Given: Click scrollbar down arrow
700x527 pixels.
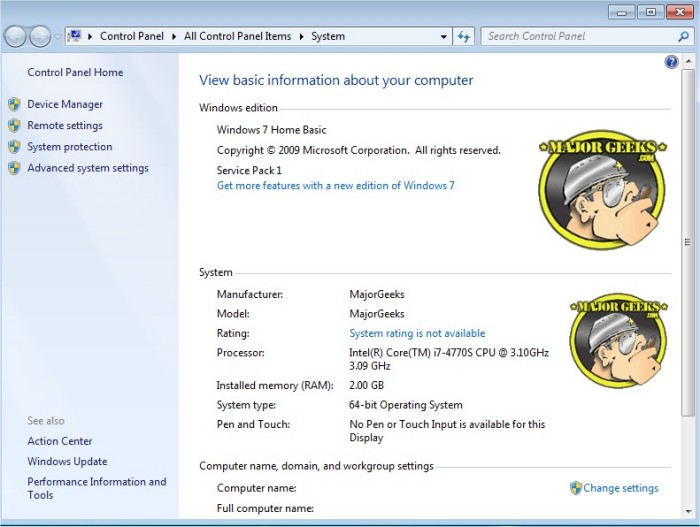Looking at the screenshot, I should tap(688, 512).
